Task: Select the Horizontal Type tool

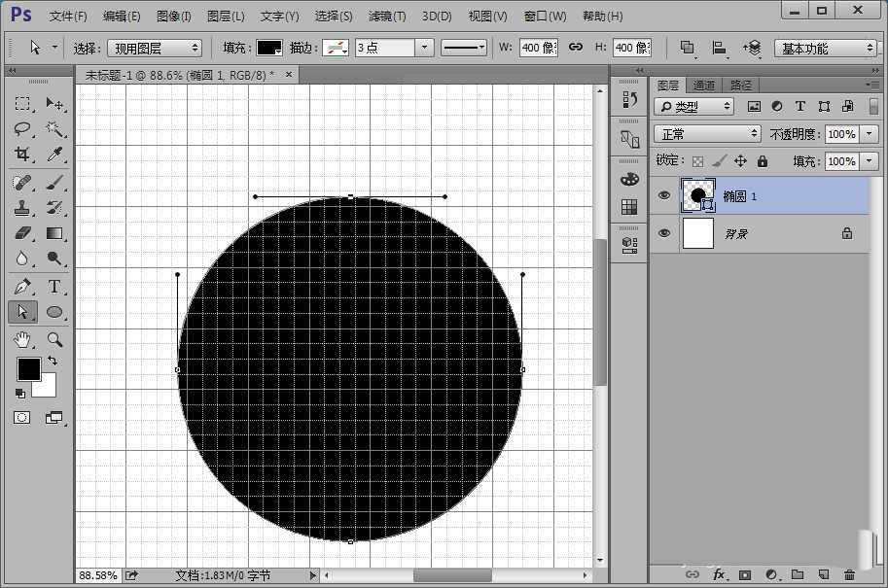Action: click(x=54, y=287)
